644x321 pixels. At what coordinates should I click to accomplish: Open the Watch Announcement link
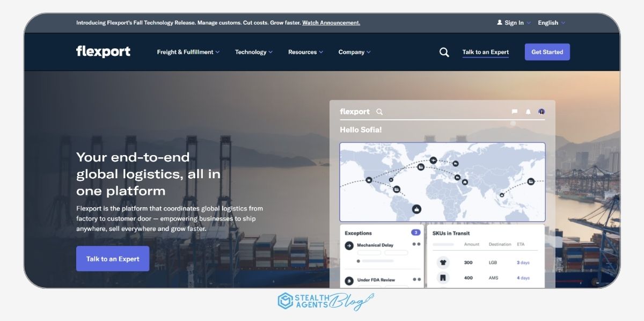331,23
